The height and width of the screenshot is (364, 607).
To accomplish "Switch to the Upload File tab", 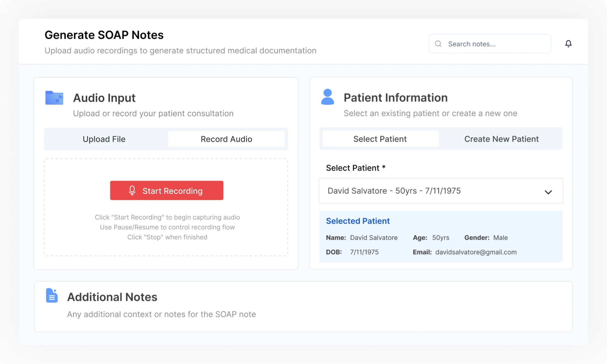I will click(104, 139).
